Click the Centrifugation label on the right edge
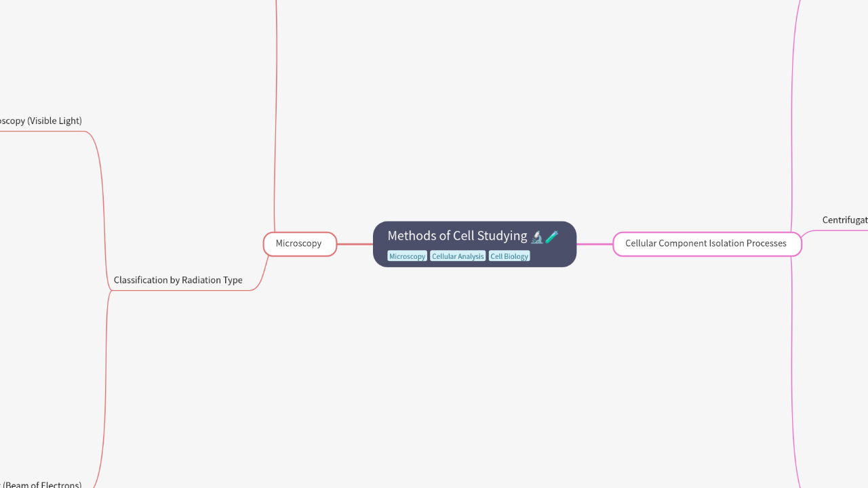Image resolution: width=868 pixels, height=488 pixels. [x=844, y=220]
